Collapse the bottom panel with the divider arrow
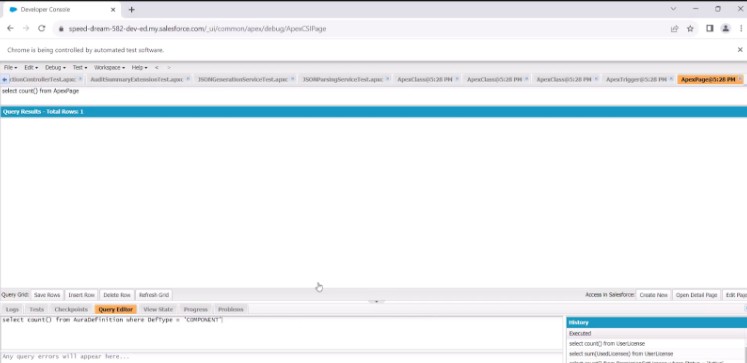 tap(376, 302)
